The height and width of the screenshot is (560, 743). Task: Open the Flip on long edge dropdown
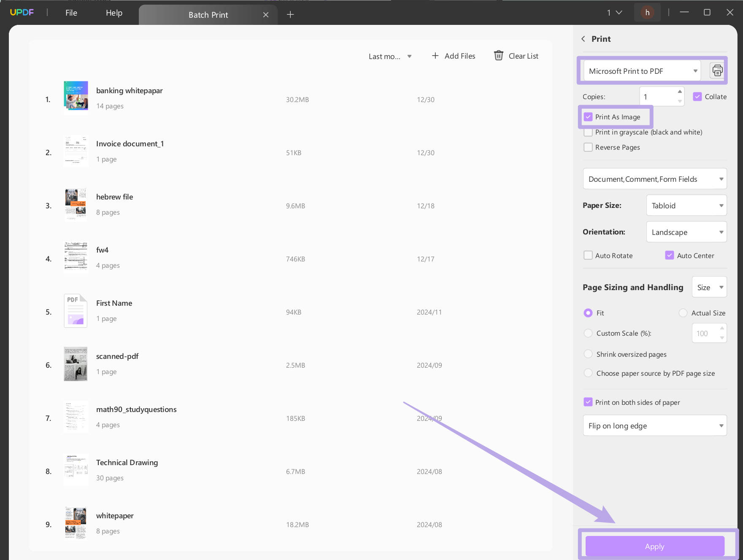pos(654,425)
